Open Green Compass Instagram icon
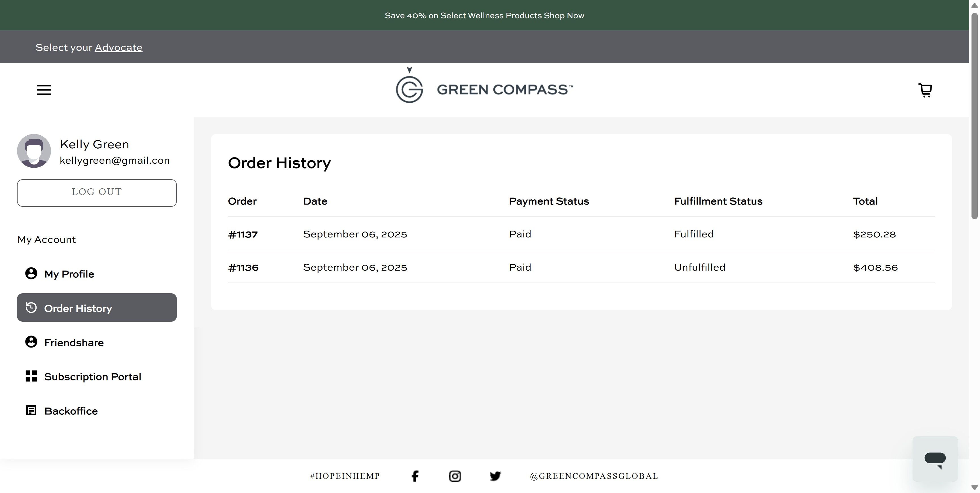Image resolution: width=980 pixels, height=493 pixels. click(x=455, y=476)
